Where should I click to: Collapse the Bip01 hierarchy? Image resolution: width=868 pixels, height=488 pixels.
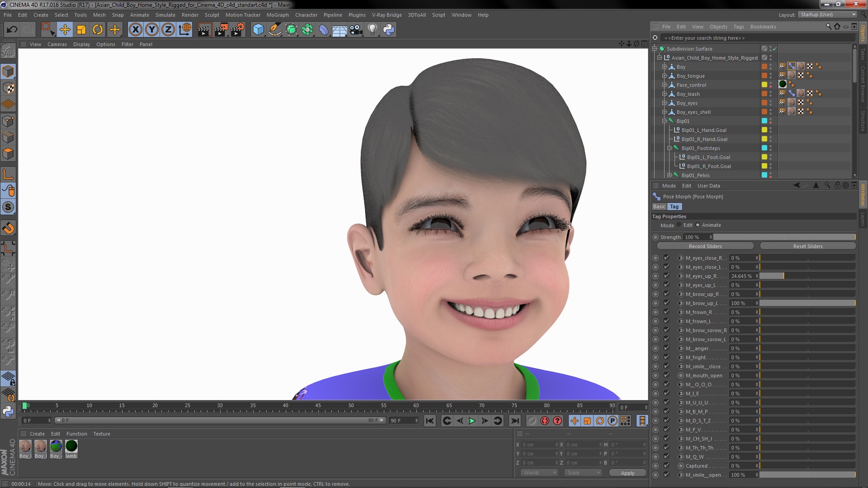pyautogui.click(x=665, y=121)
